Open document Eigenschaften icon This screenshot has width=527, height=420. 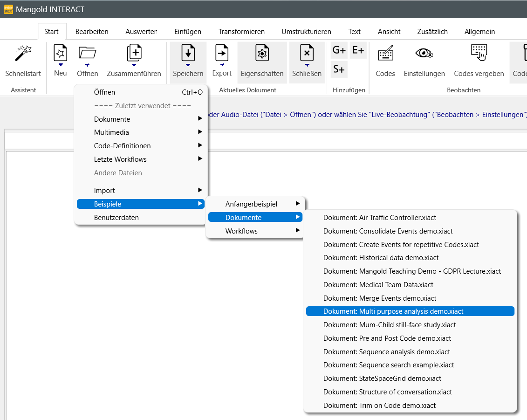point(262,53)
